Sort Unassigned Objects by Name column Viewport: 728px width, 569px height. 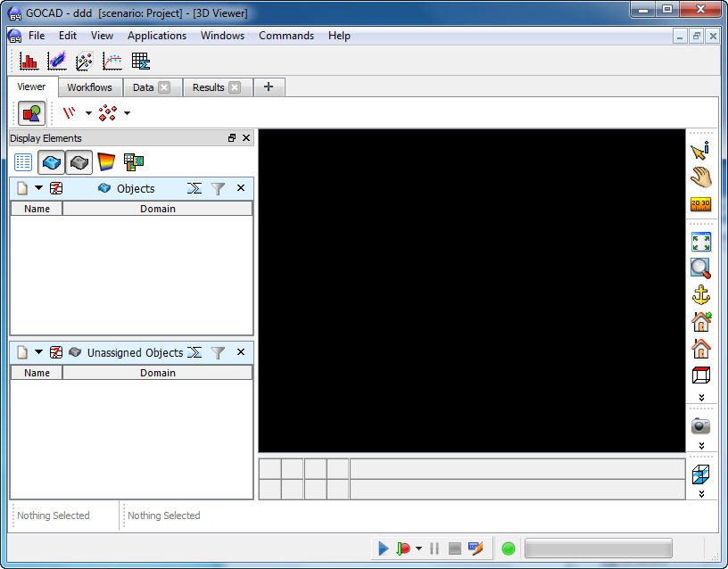pyautogui.click(x=37, y=373)
